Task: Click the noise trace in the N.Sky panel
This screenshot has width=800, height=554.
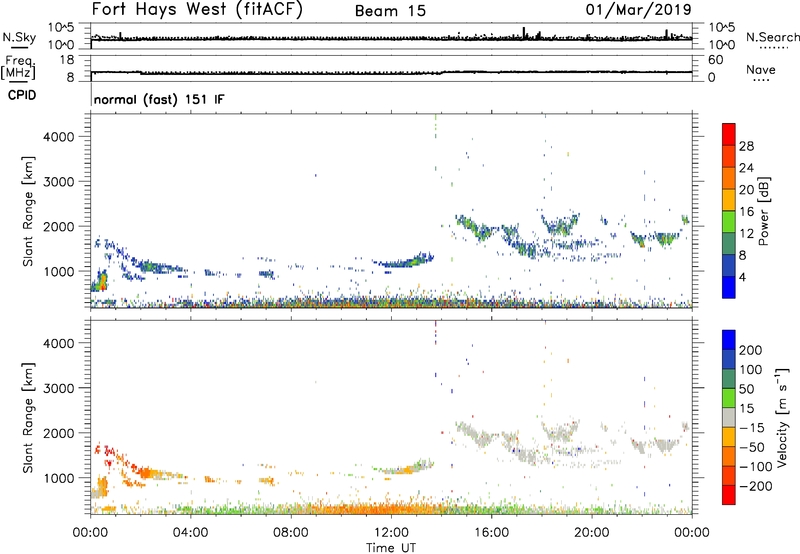Action: [391, 38]
